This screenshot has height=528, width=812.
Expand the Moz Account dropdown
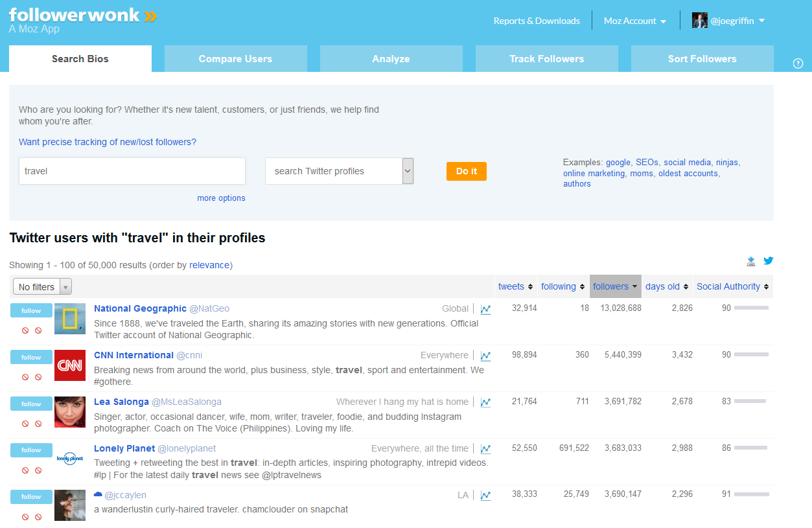click(635, 21)
